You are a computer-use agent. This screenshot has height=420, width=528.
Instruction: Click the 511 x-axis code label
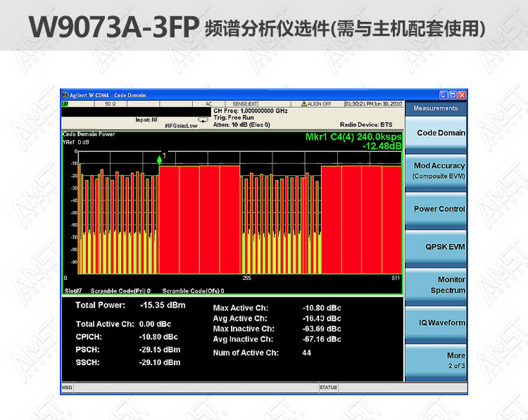pyautogui.click(x=396, y=278)
